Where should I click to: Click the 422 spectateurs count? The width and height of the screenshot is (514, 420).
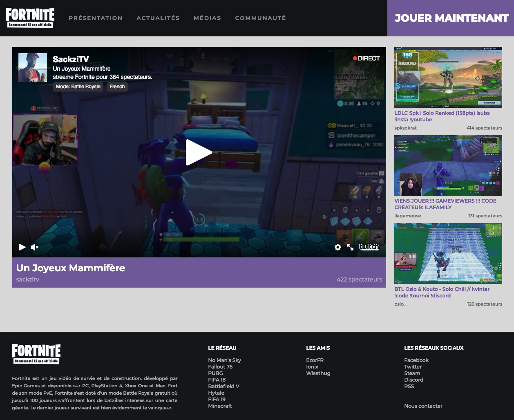[x=360, y=279]
